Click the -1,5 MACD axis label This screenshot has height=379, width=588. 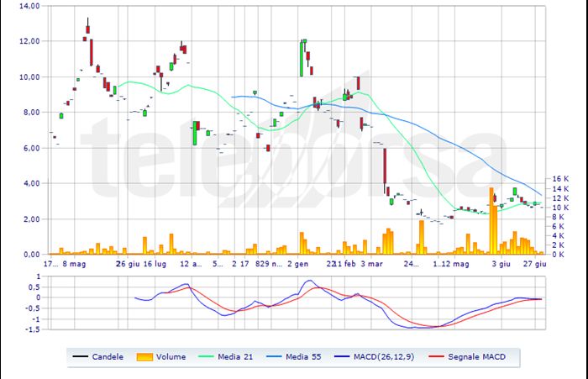(x=33, y=329)
